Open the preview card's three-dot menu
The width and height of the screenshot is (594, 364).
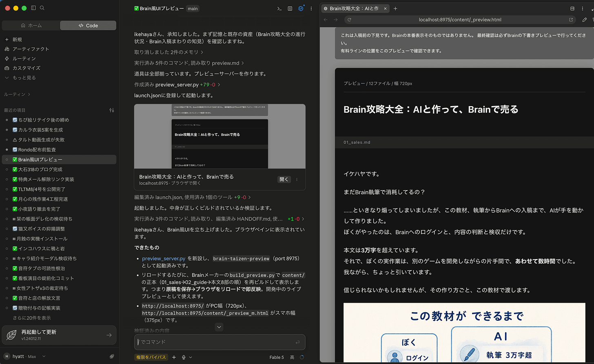(297, 180)
